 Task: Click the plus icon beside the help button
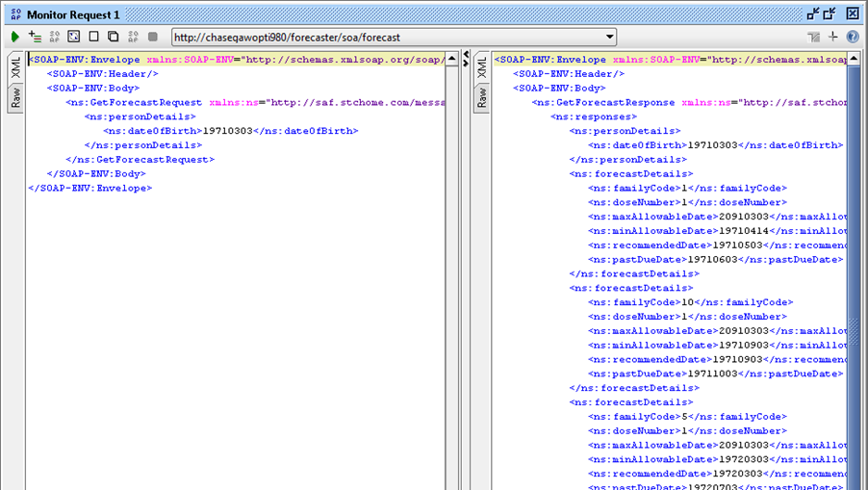pyautogui.click(x=832, y=37)
